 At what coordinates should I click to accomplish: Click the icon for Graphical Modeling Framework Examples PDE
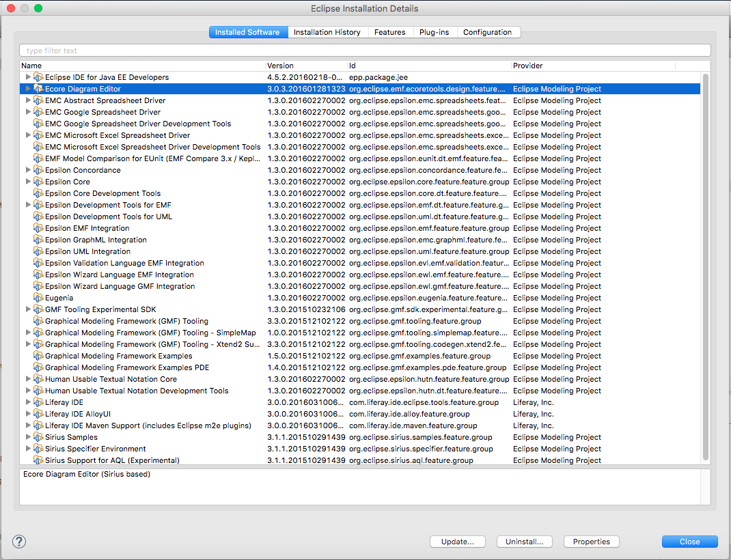(38, 367)
